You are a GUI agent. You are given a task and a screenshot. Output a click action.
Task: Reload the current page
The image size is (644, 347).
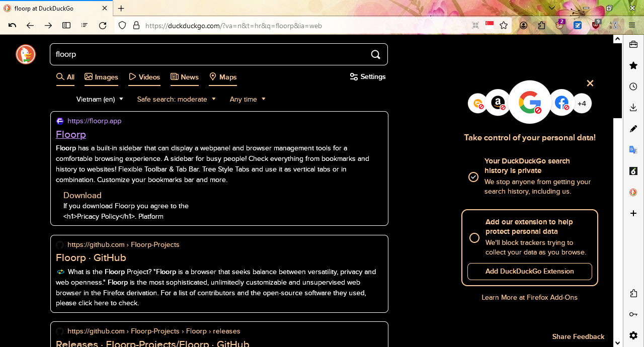(x=103, y=25)
